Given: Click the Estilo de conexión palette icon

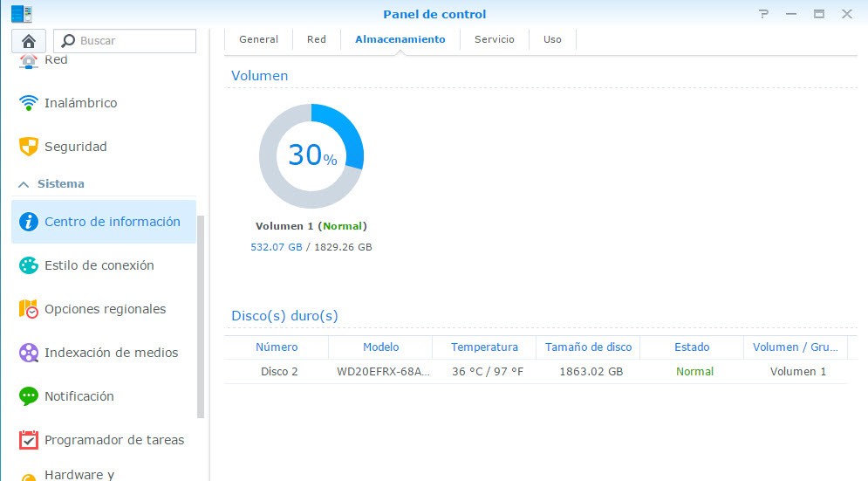Looking at the screenshot, I should tap(29, 265).
